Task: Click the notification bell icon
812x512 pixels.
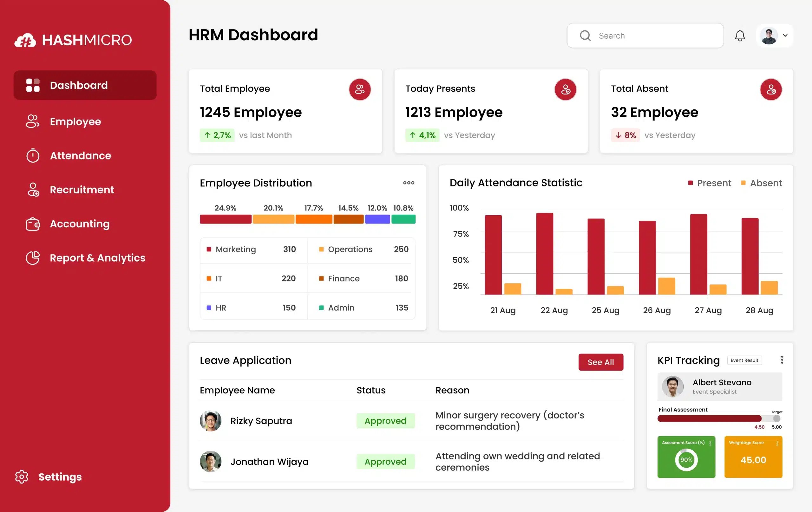Action: pyautogui.click(x=740, y=36)
